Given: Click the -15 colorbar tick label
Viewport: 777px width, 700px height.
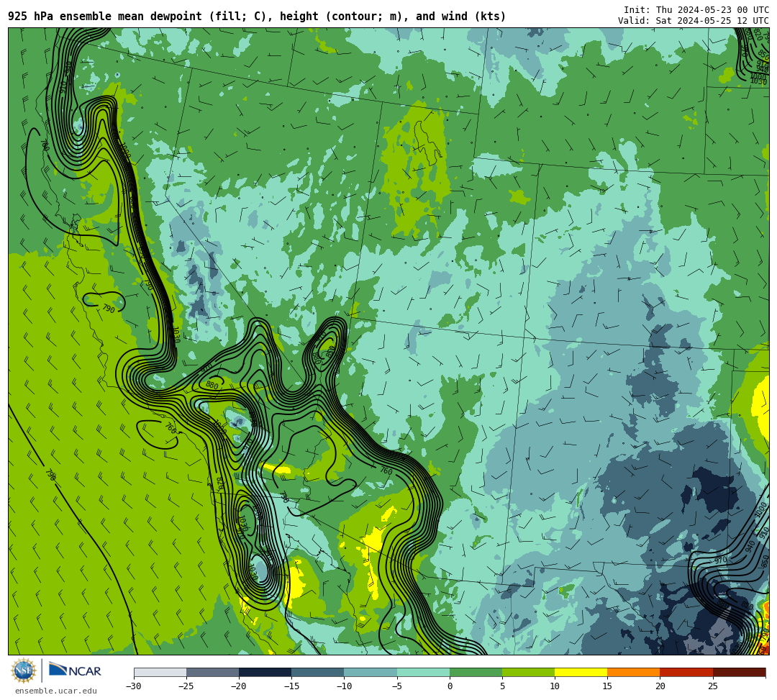Looking at the screenshot, I should point(291,686).
